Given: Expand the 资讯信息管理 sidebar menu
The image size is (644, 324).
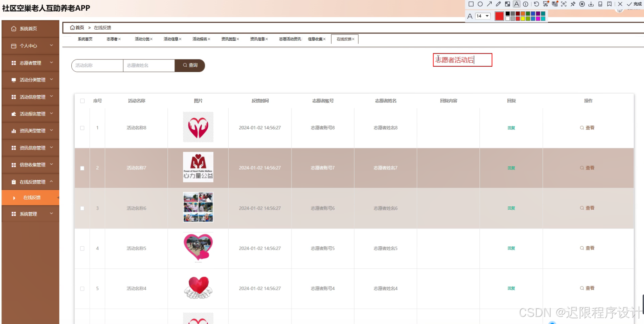Looking at the screenshot, I should pos(30,148).
